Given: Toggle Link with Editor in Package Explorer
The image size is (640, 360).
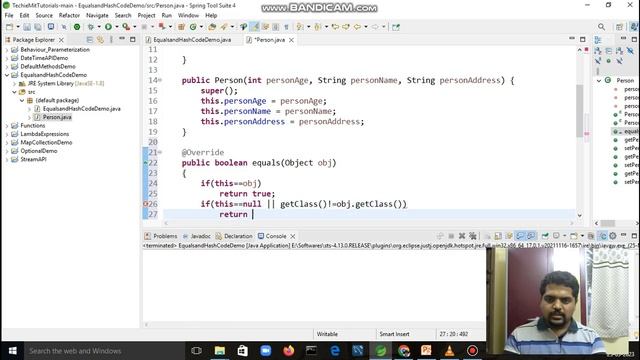Looking at the screenshot, I should [x=100, y=40].
